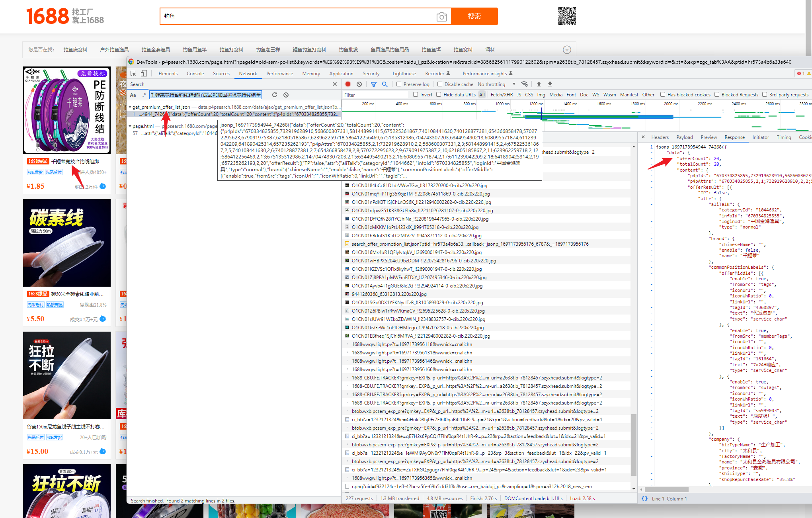The width and height of the screenshot is (812, 518).
Task: Switch to the Console tab
Action: (x=195, y=74)
